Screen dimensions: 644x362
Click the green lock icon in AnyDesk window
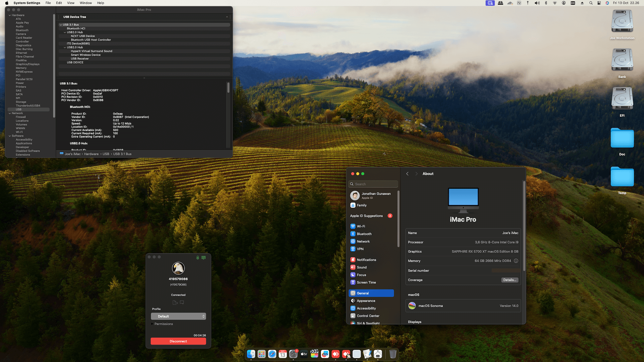coord(198,257)
